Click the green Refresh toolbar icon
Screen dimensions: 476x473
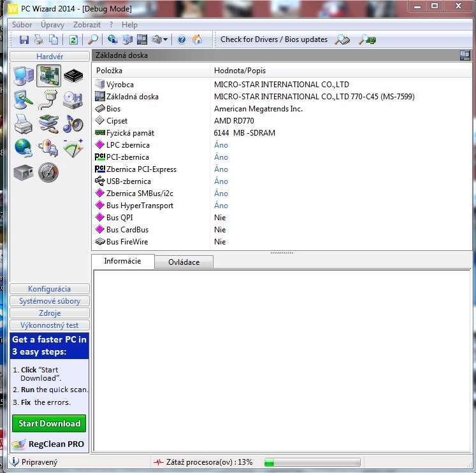[x=73, y=39]
